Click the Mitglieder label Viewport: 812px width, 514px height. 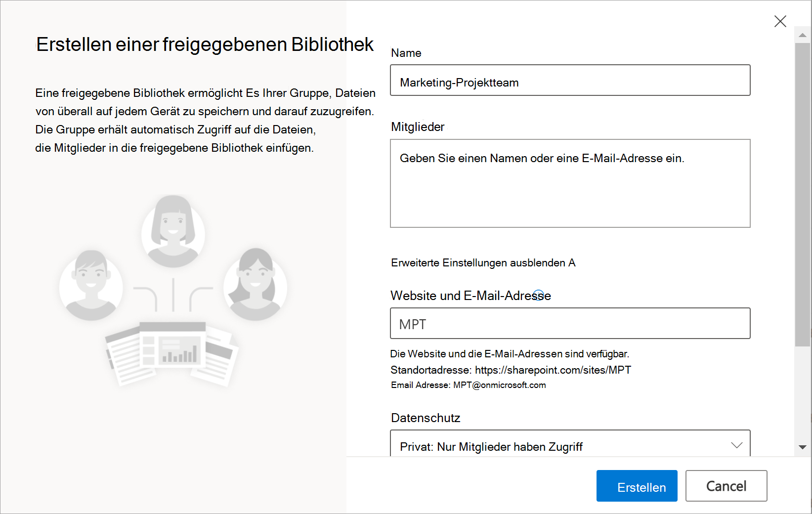coord(418,127)
